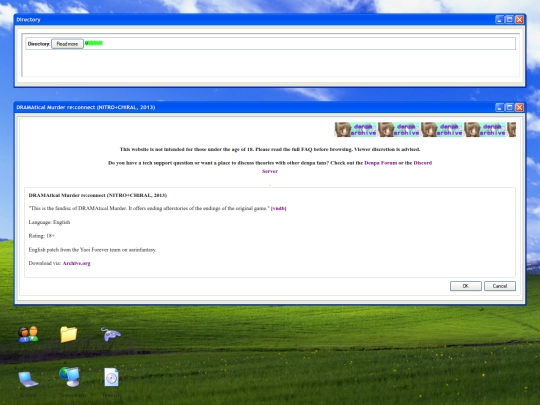Click the 'Rating: 18+' text

tap(42, 236)
